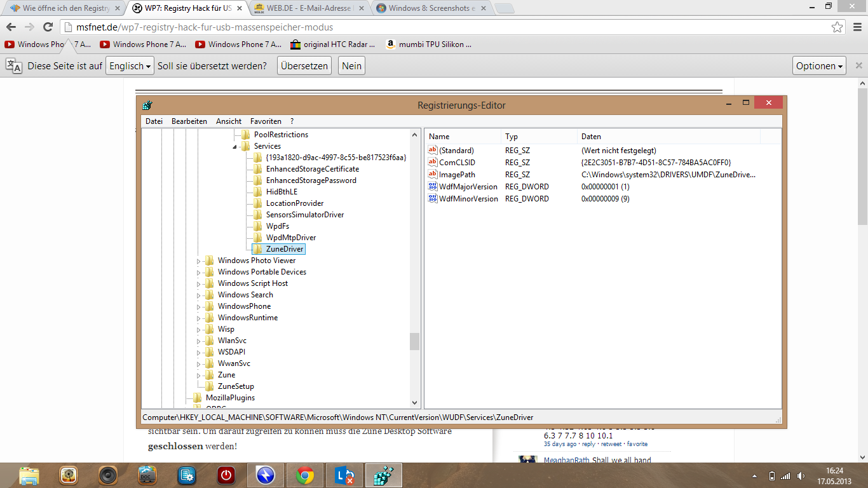Viewport: 868px width, 488px height.
Task: Expand the WlanSvc node
Action: click(198, 341)
